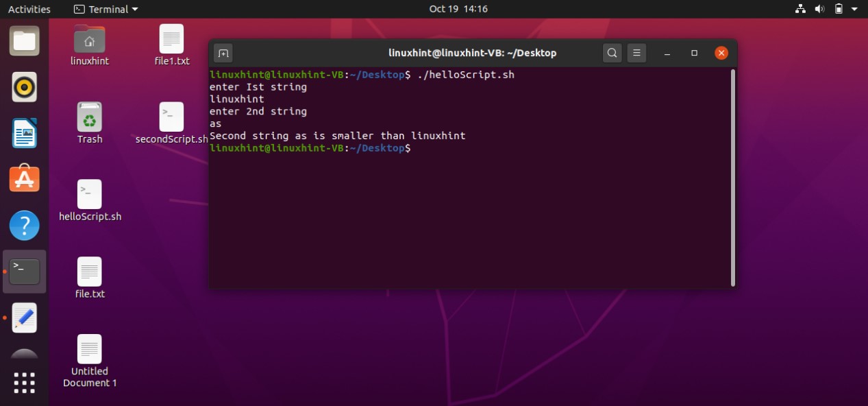Select Untitled Document 1 desktop icon
The width and height of the screenshot is (868, 406).
(x=90, y=361)
